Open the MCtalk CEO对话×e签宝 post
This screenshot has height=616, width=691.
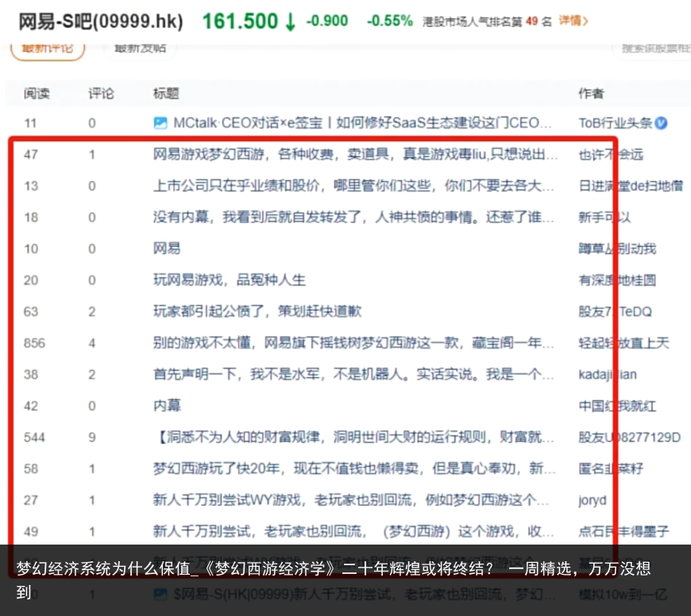click(362, 123)
